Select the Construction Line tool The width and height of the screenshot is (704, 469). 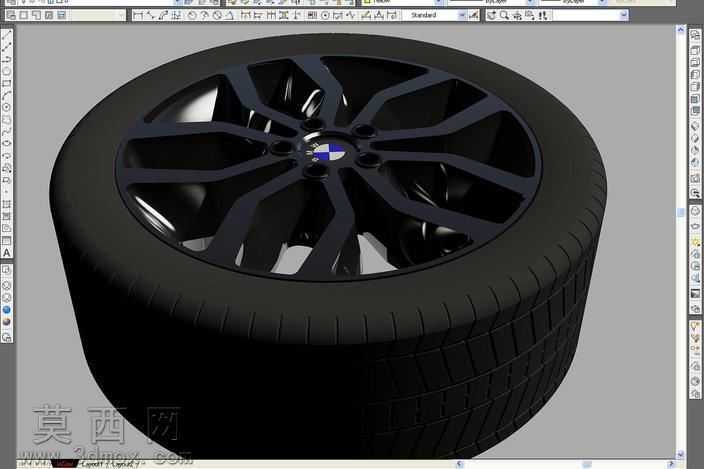click(x=7, y=47)
